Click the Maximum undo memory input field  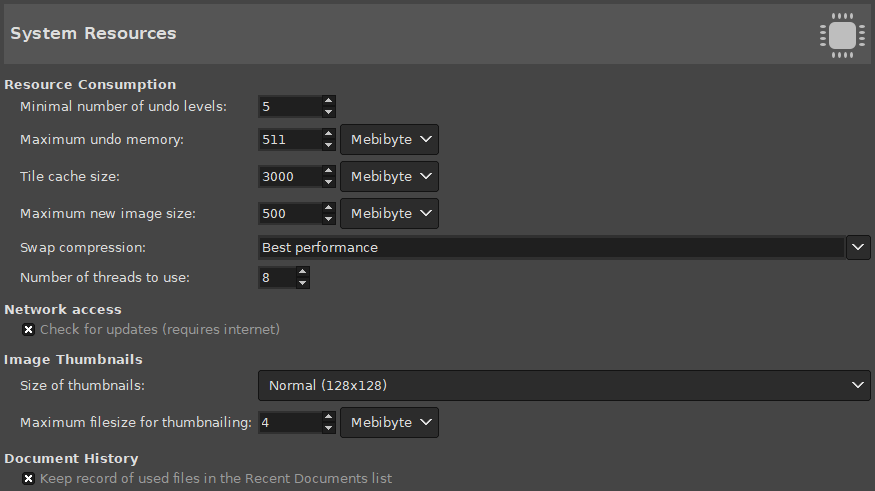coord(288,139)
